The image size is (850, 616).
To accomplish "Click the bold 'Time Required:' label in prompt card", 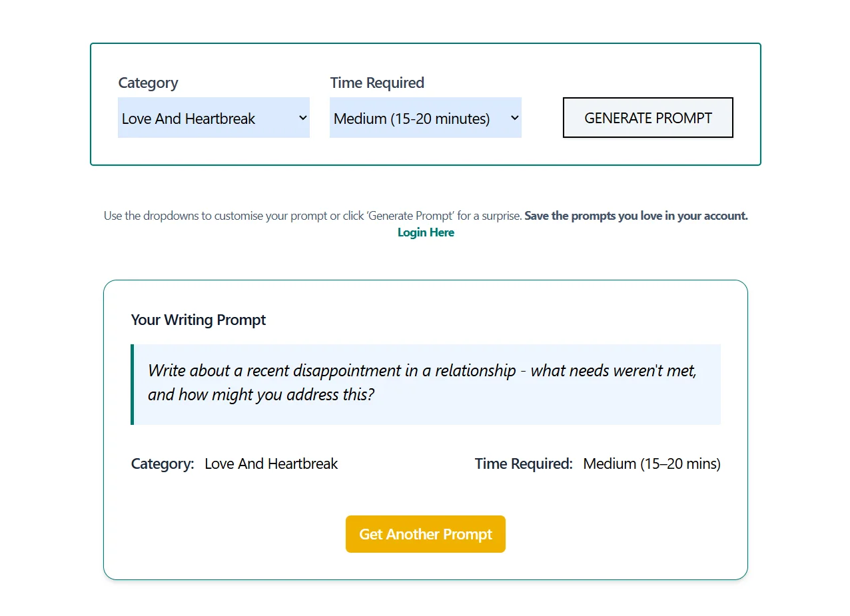I will pyautogui.click(x=524, y=463).
